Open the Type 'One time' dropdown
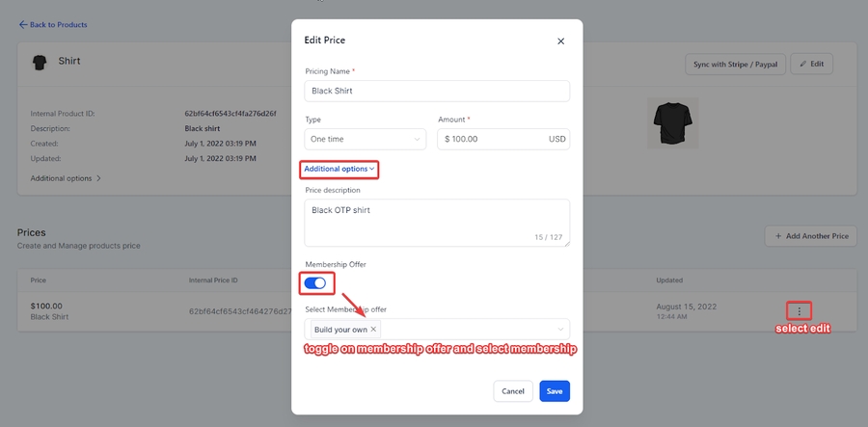Screen dimensions: 868x427 [x=365, y=139]
